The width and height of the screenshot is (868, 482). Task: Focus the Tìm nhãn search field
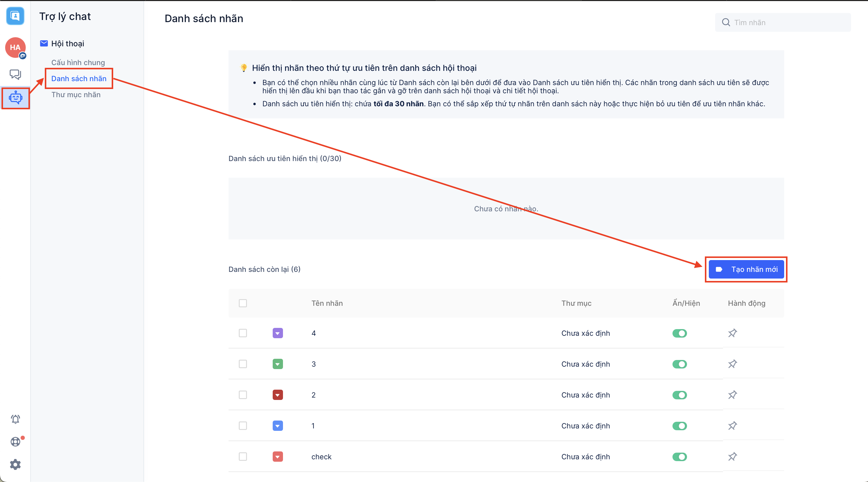[x=788, y=23]
